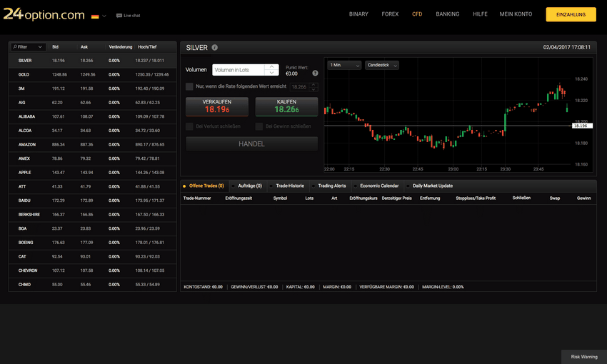
Task: Enable 'Nur, wenn die Rate folgenden Wert erreicht' checkbox
Action: tap(189, 86)
